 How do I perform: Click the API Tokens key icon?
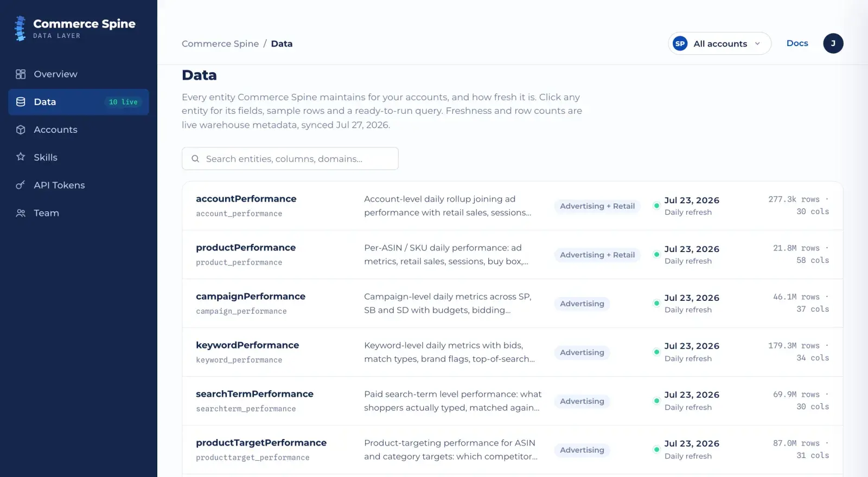tap(21, 185)
